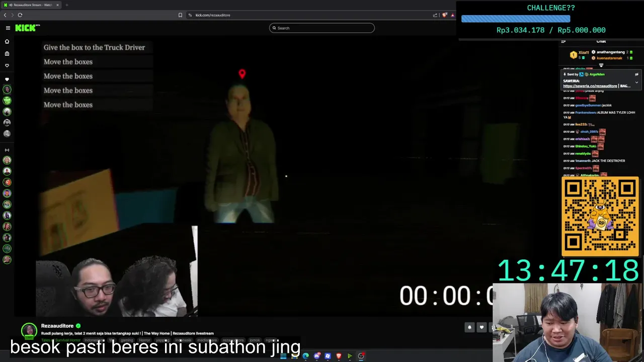Click renaldyds chat username

(584, 154)
